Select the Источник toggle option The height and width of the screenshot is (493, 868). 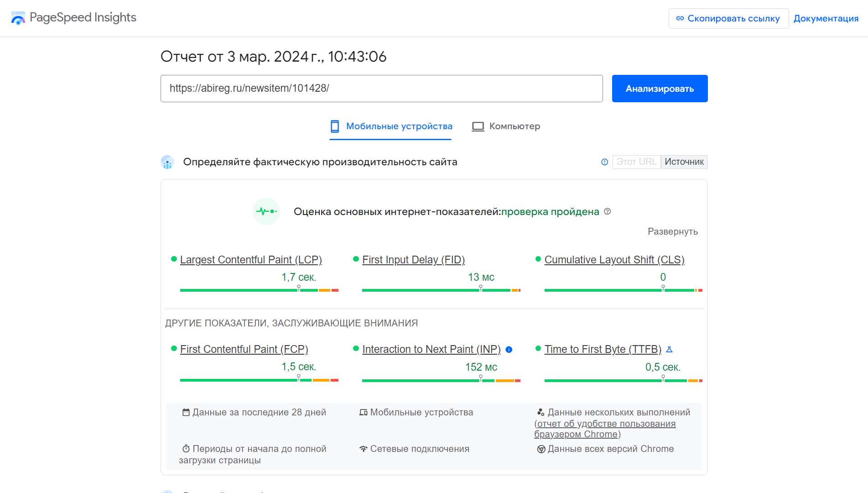point(684,162)
